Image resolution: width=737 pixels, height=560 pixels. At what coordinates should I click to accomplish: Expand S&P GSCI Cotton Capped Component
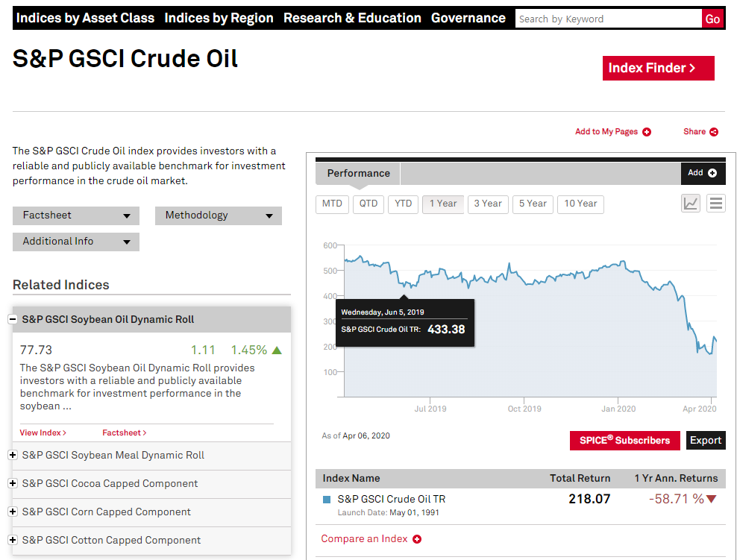pyautogui.click(x=13, y=540)
